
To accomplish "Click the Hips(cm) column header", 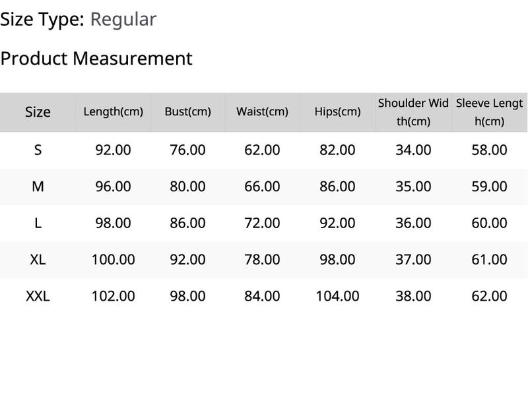I will (x=337, y=111).
